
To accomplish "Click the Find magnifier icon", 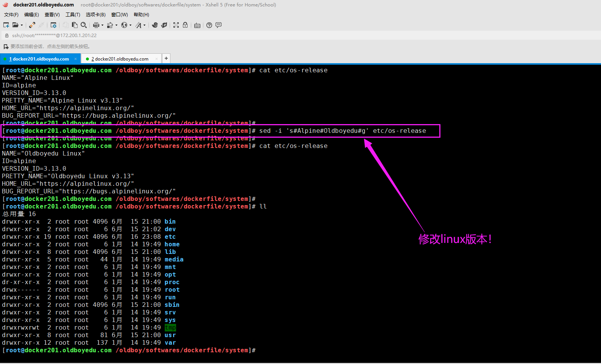I will 84,25.
